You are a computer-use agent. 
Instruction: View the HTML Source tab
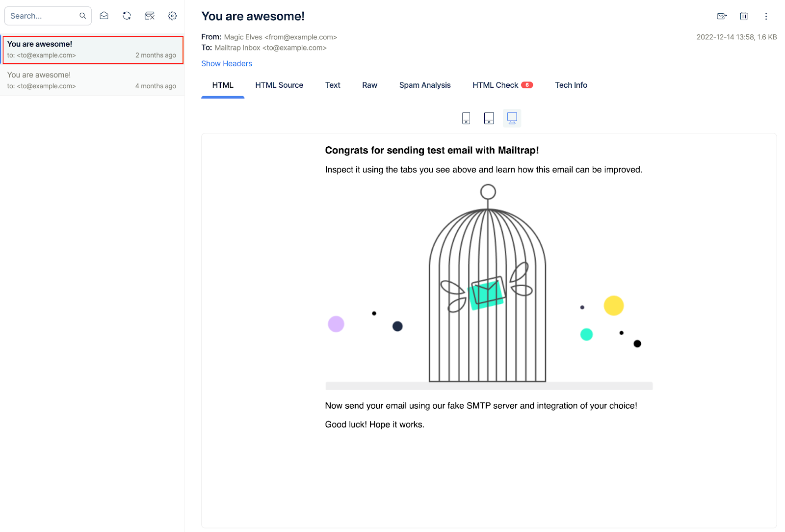pos(279,85)
